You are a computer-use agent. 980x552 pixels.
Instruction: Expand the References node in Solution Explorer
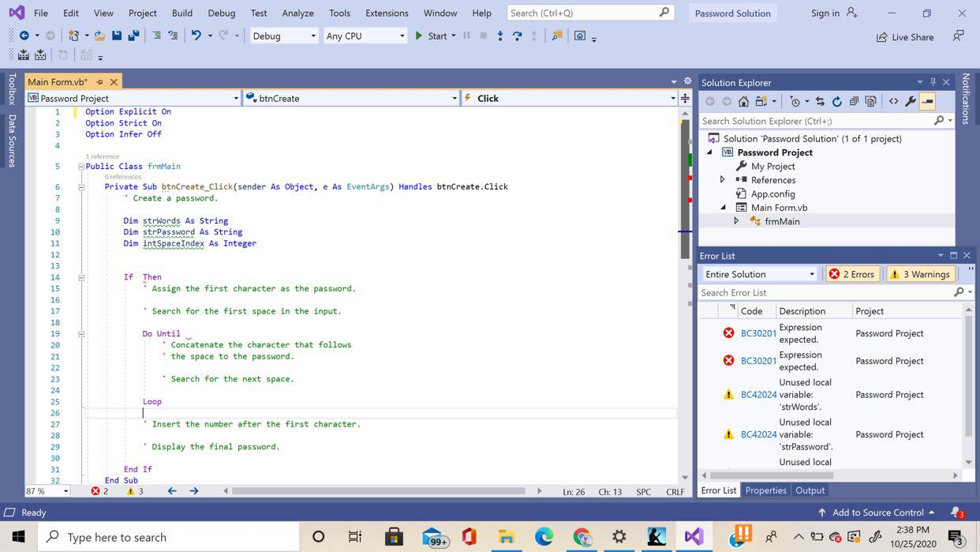coord(722,179)
